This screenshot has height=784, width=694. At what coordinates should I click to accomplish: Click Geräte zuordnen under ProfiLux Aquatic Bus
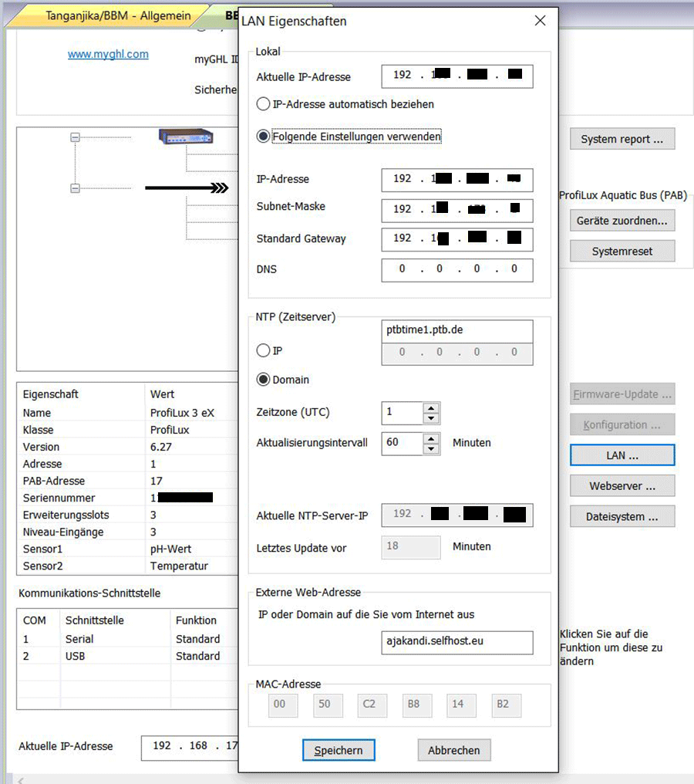[x=622, y=220]
